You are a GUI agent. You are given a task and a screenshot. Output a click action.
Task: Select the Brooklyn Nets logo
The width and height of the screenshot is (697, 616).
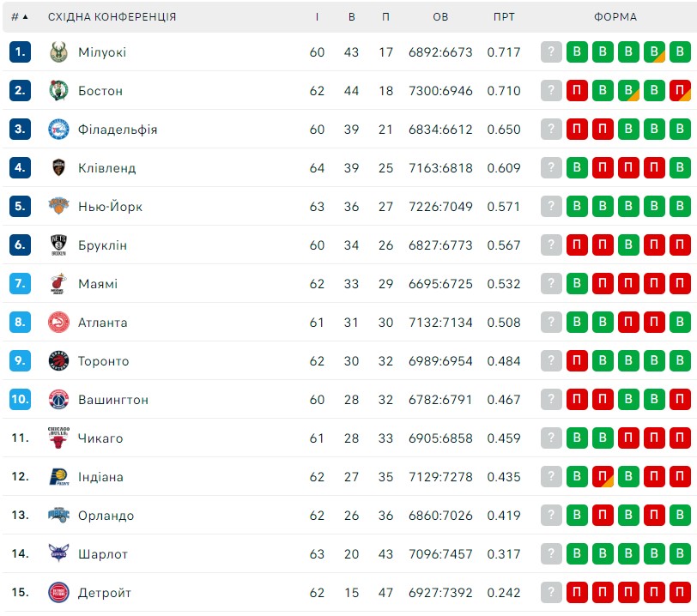(58, 245)
